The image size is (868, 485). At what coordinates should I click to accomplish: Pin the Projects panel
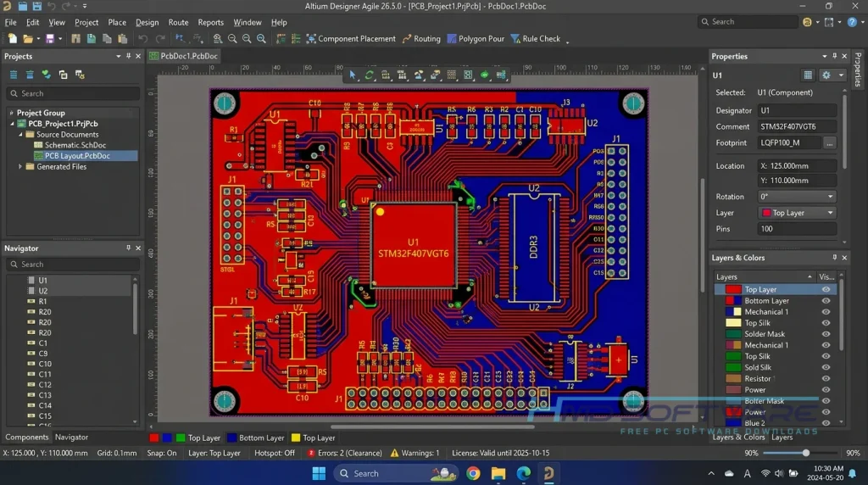[x=129, y=56]
